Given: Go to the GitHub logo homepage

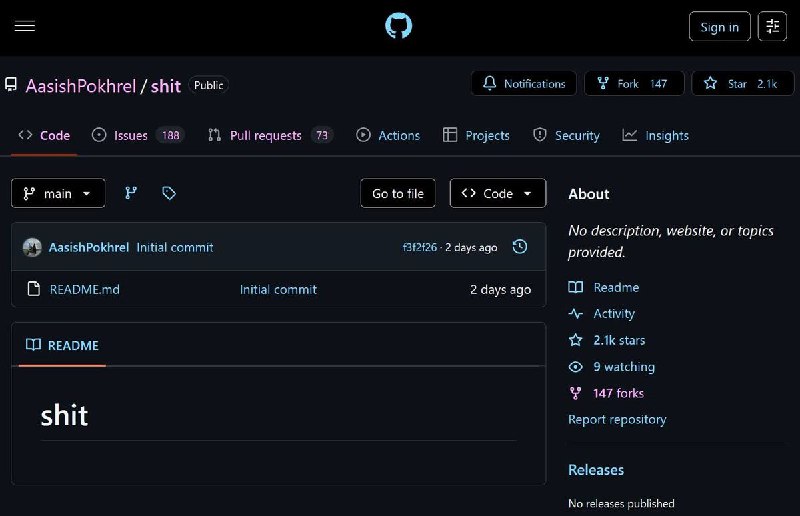Looking at the screenshot, I should coord(398,26).
